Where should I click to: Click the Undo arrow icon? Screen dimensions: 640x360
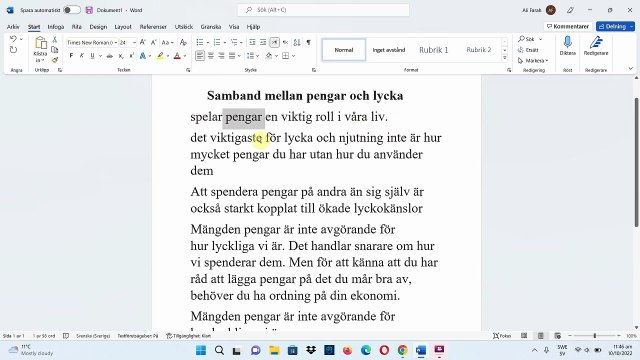13,39
